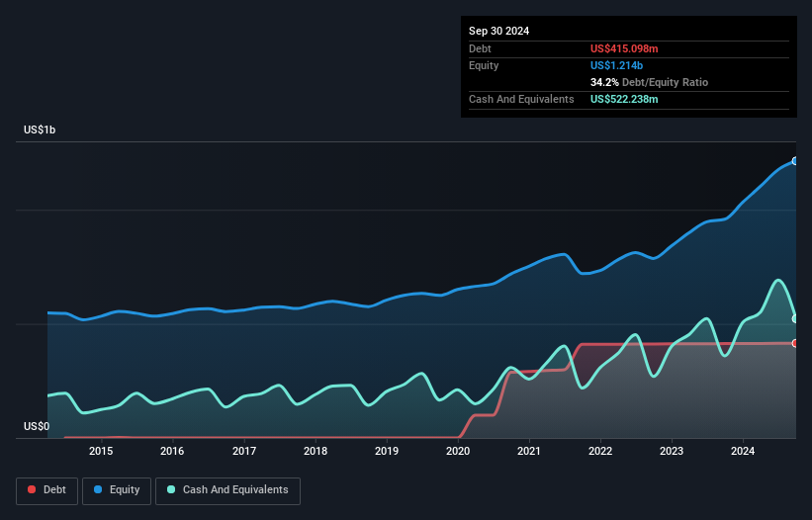Click the blue Equity endpoint marker
Image resolution: width=812 pixels, height=520 pixels.
[x=795, y=161]
